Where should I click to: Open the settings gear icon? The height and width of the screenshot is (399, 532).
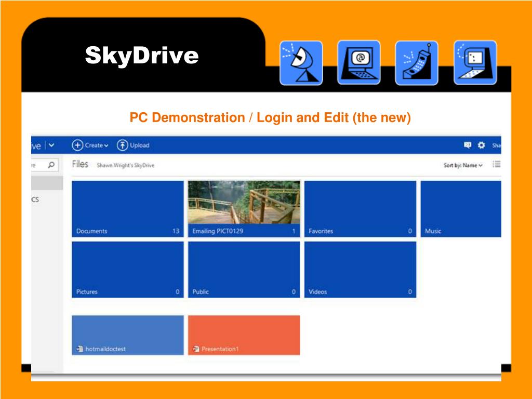(481, 145)
